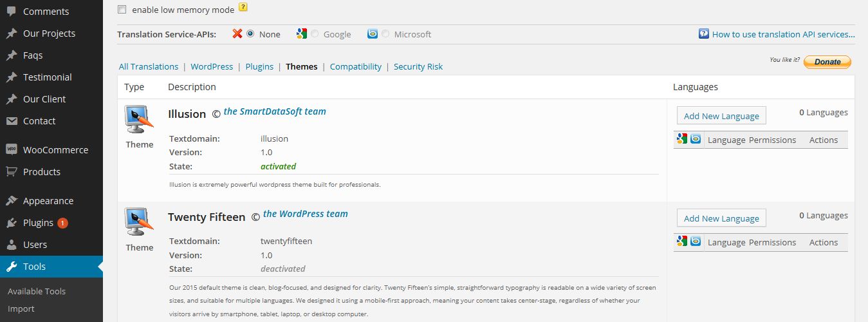The image size is (868, 322).
Task: Select the Microsoft translation service radio
Action: coord(385,33)
